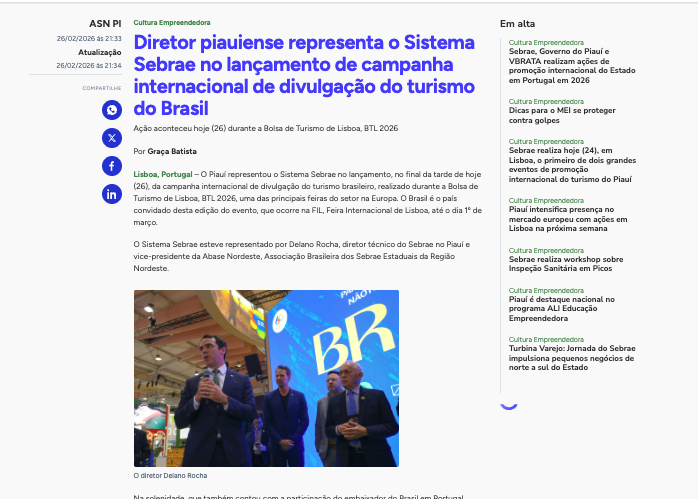Share article on X (Twitter) icon
The width and height of the screenshot is (698, 499).
[x=112, y=138]
